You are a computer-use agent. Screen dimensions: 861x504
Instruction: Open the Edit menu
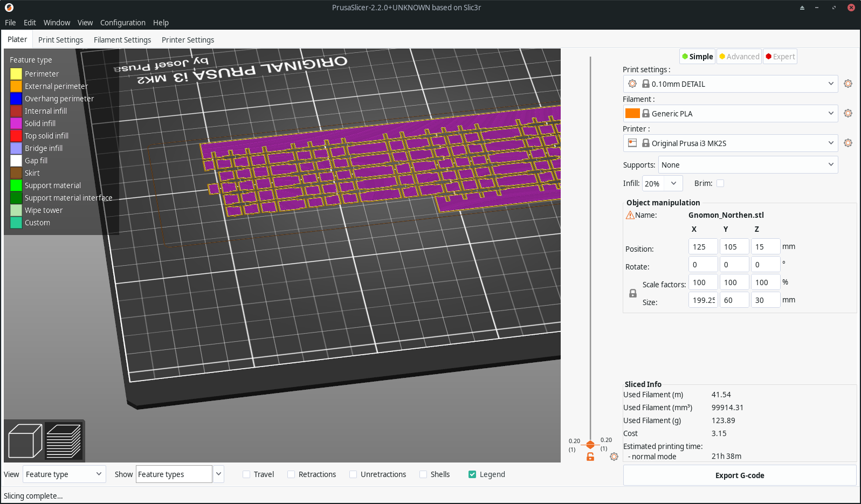pyautogui.click(x=30, y=23)
